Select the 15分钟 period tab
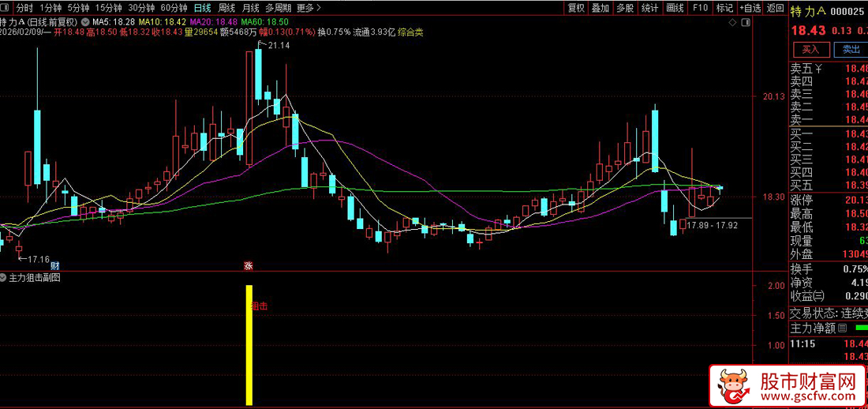Screen dimensions: 868x409 point(108,8)
